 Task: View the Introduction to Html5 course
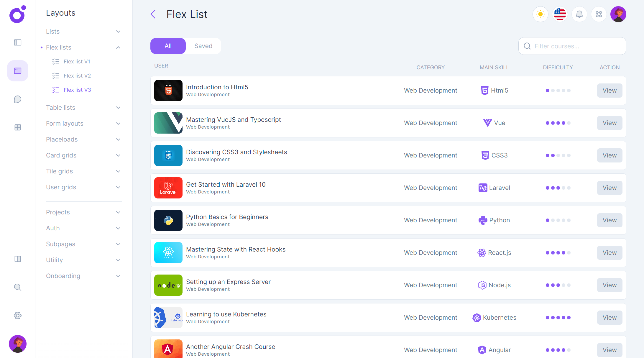point(609,91)
